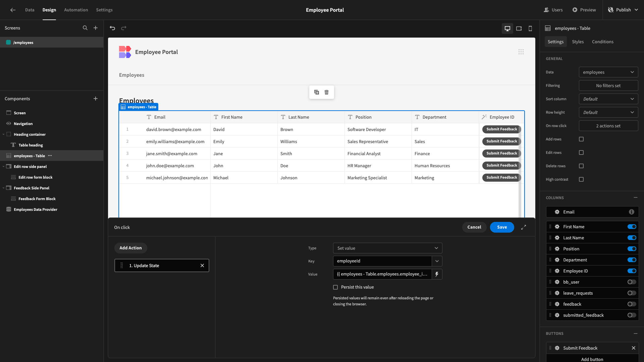Click the redo arrow
Screen dimensions: 644x362
(124, 28)
